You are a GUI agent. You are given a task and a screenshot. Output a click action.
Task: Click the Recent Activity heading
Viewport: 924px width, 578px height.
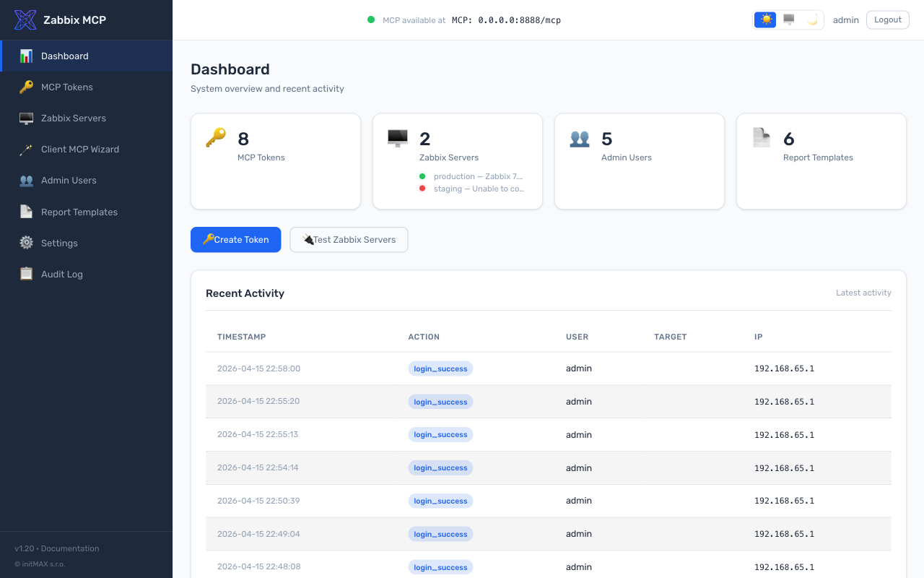(245, 293)
